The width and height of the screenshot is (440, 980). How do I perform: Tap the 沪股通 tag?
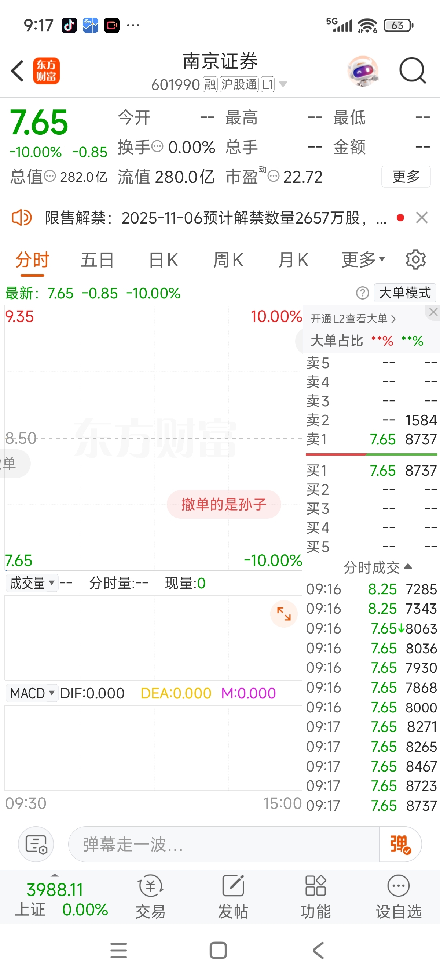[239, 84]
